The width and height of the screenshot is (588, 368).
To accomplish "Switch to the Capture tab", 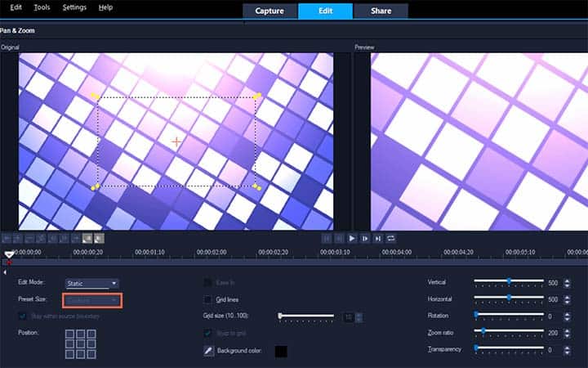I will pyautogui.click(x=269, y=11).
